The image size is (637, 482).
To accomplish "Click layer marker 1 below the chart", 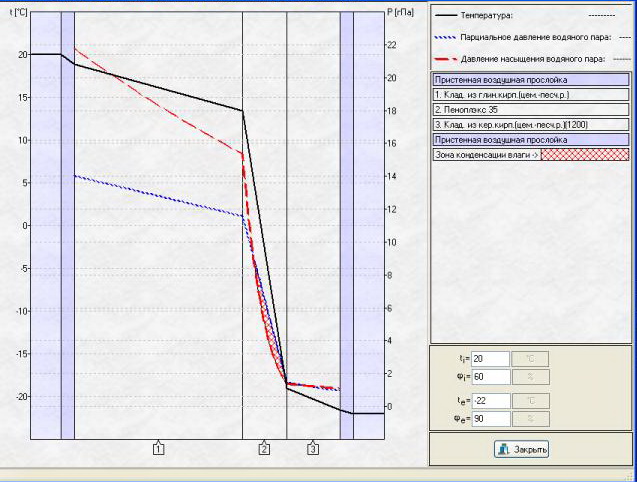I will click(158, 449).
